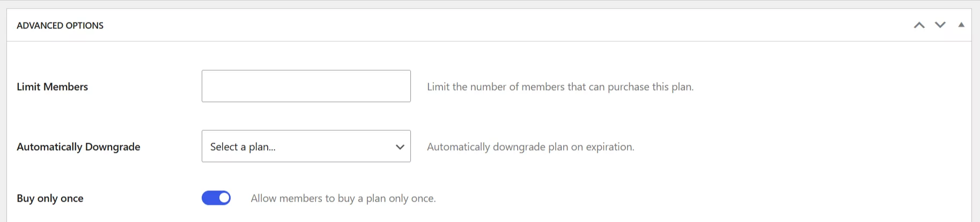Move the Advanced Options panel down
The height and width of the screenshot is (222, 980).
(x=940, y=25)
